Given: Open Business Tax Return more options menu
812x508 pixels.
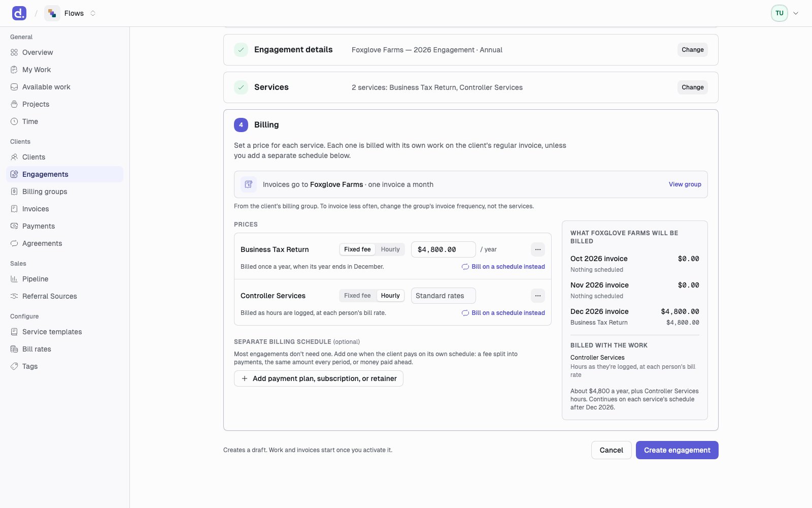Looking at the screenshot, I should [x=538, y=249].
